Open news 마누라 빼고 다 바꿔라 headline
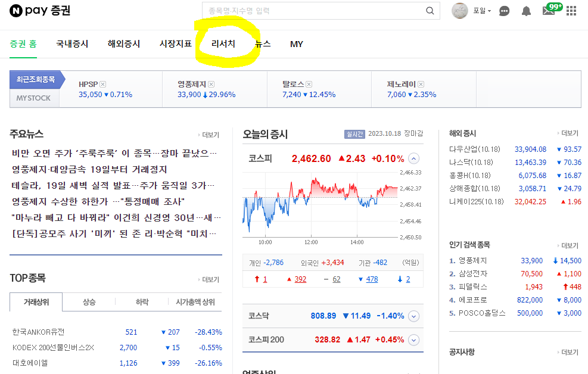 pyautogui.click(x=116, y=218)
